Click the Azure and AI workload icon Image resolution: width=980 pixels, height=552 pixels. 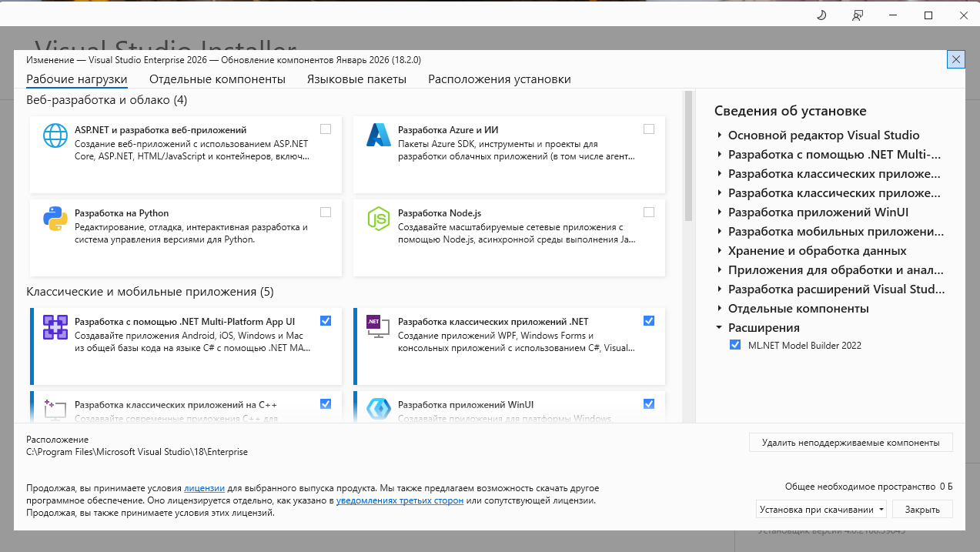coord(379,135)
